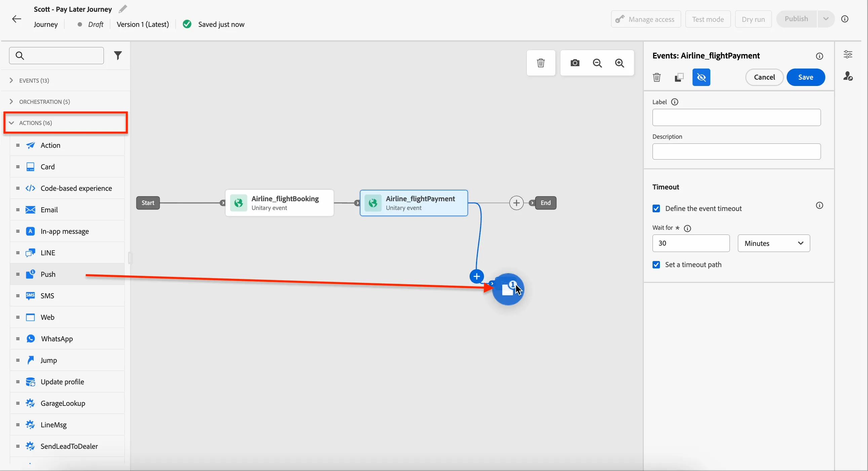Delete selection with canvas trash icon
The height and width of the screenshot is (471, 868).
[x=541, y=63]
